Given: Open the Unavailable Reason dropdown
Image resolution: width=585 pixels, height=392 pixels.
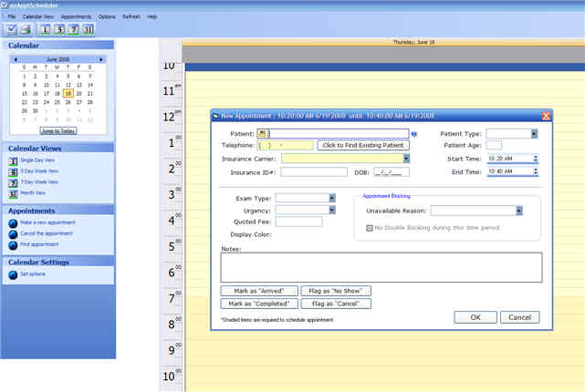Looking at the screenshot, I should click(x=519, y=211).
